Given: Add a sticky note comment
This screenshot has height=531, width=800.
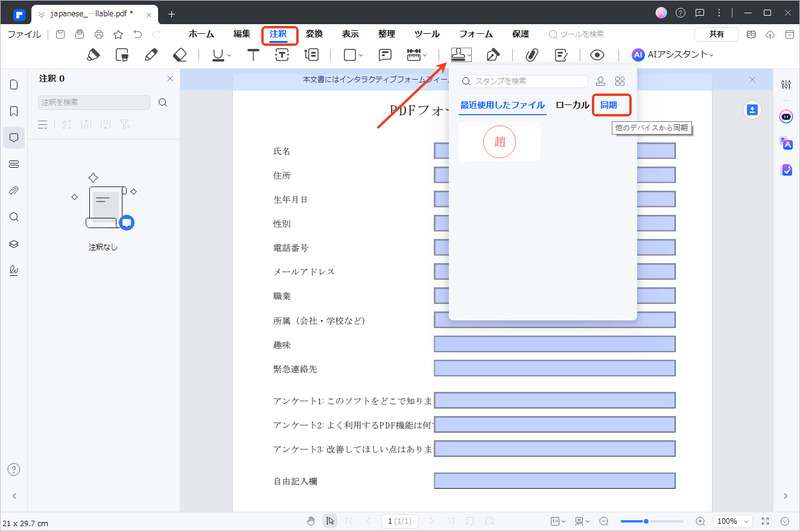Looking at the screenshot, I should point(385,55).
